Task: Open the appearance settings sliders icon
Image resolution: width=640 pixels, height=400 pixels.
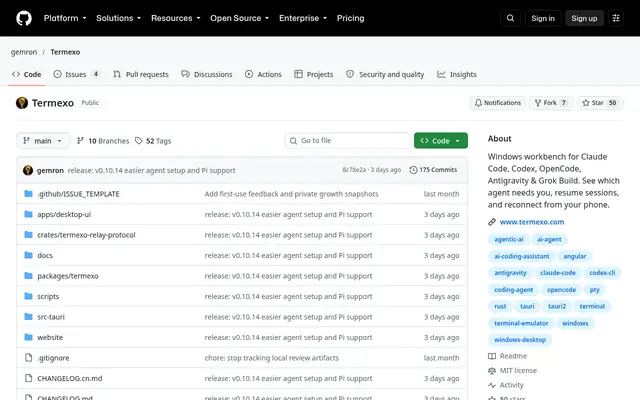Action: point(616,18)
